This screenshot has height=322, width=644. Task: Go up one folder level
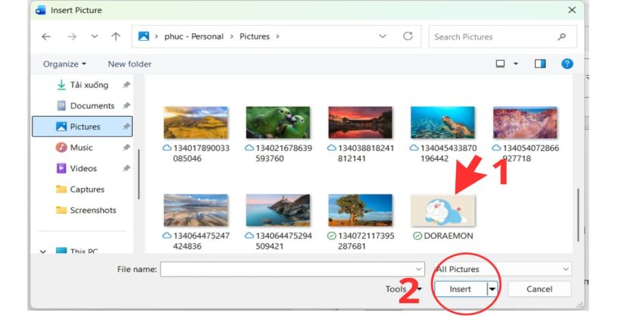115,36
